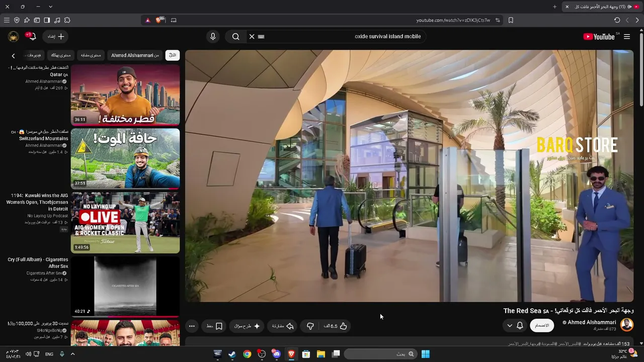Open YouTube notifications bell
Screen dimensions: 644x362
[31, 36]
